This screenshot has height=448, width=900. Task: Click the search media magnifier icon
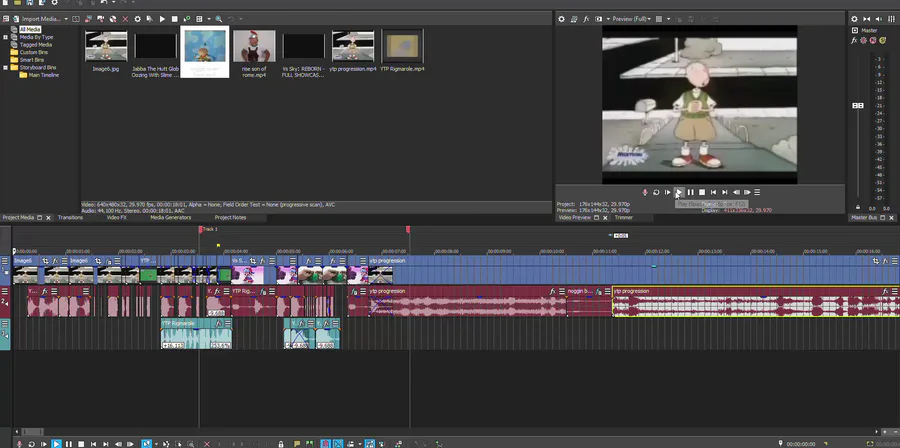click(219, 19)
